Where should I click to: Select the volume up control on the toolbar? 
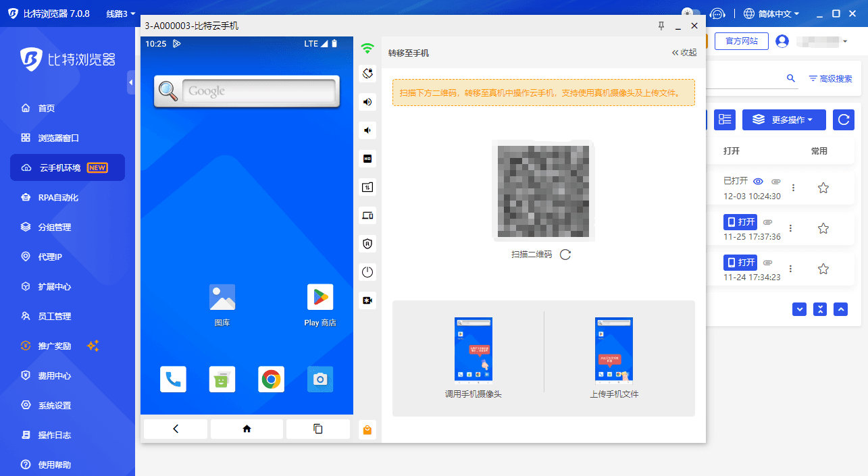[367, 101]
